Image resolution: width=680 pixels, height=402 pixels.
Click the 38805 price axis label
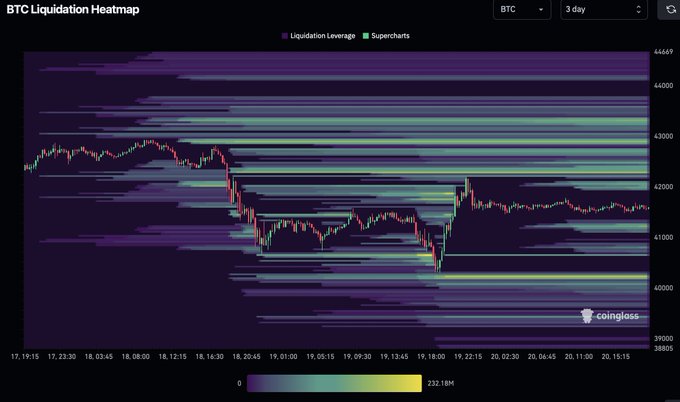pos(664,348)
